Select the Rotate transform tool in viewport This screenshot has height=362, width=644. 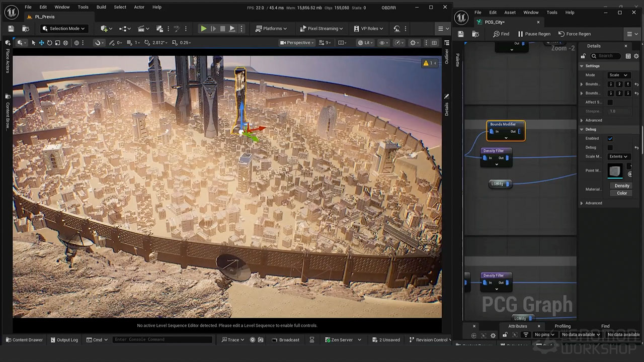[49, 43]
